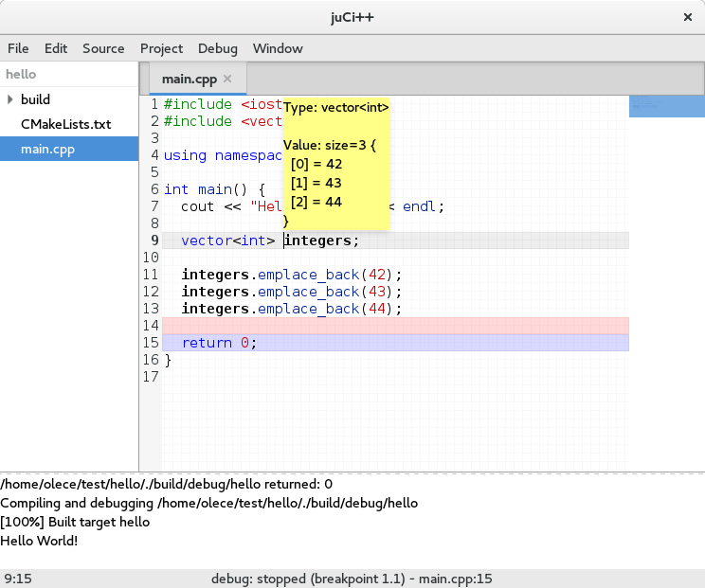Expand the build folder in tree
This screenshot has width=705, height=588.
coord(9,99)
